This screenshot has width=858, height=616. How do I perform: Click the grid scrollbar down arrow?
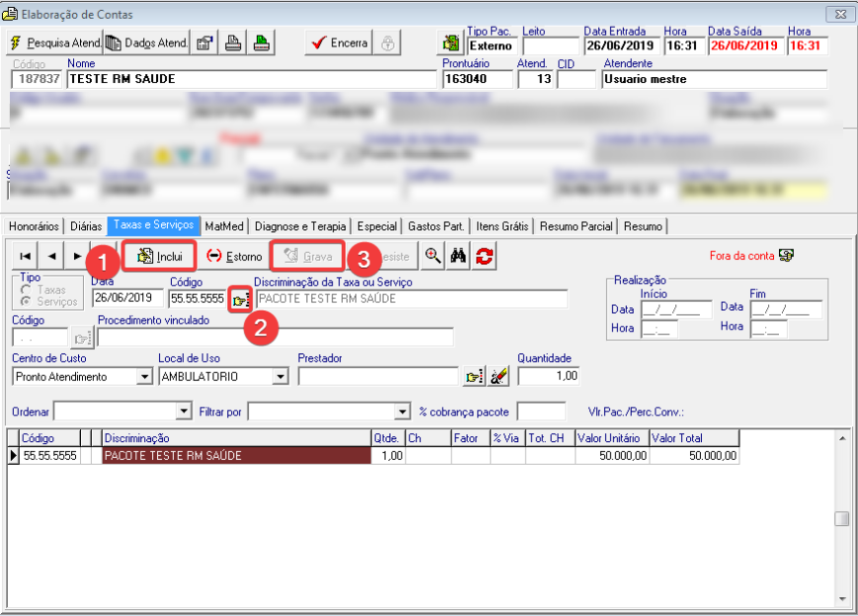click(x=842, y=599)
